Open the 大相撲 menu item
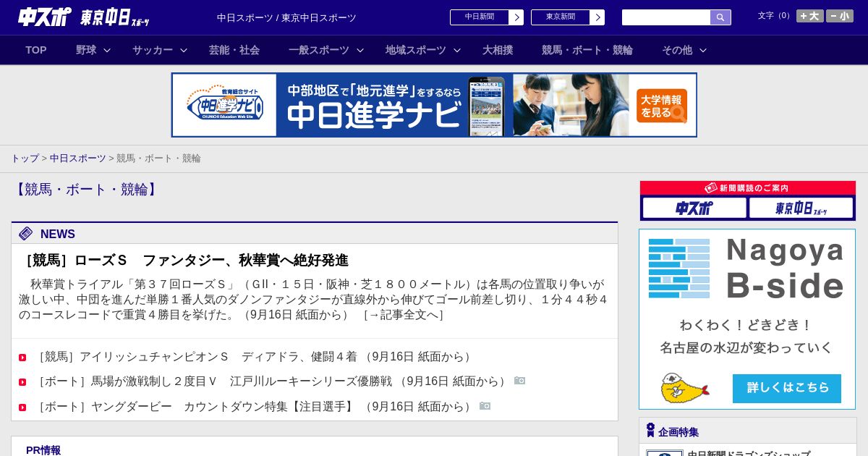 [498, 50]
